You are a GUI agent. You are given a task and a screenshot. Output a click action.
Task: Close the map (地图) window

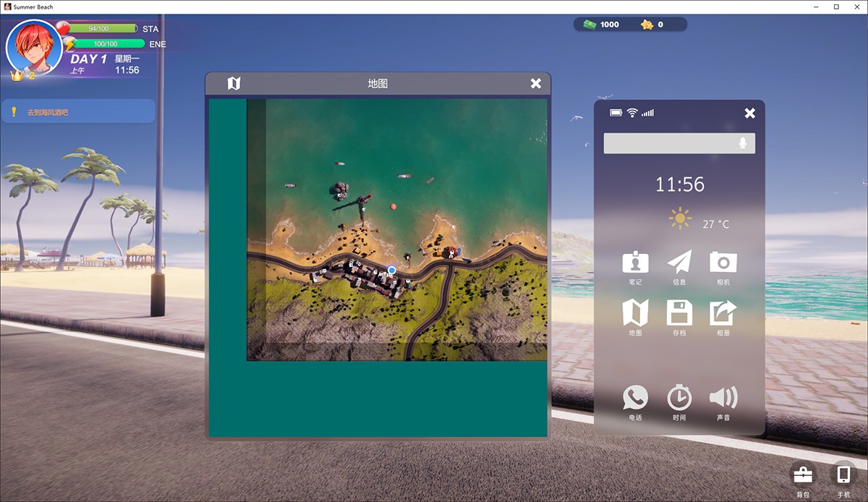[535, 84]
